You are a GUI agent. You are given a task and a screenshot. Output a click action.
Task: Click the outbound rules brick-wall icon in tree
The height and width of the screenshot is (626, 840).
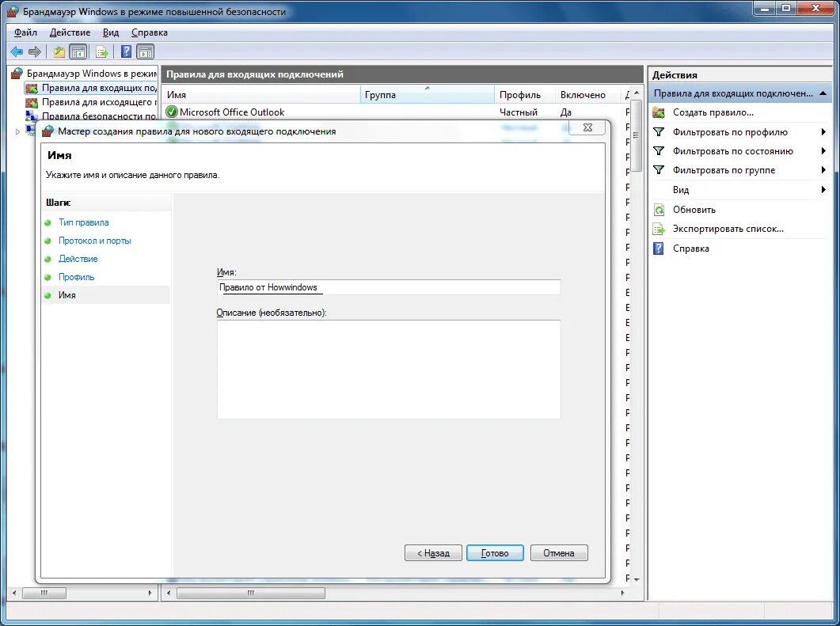(32, 102)
